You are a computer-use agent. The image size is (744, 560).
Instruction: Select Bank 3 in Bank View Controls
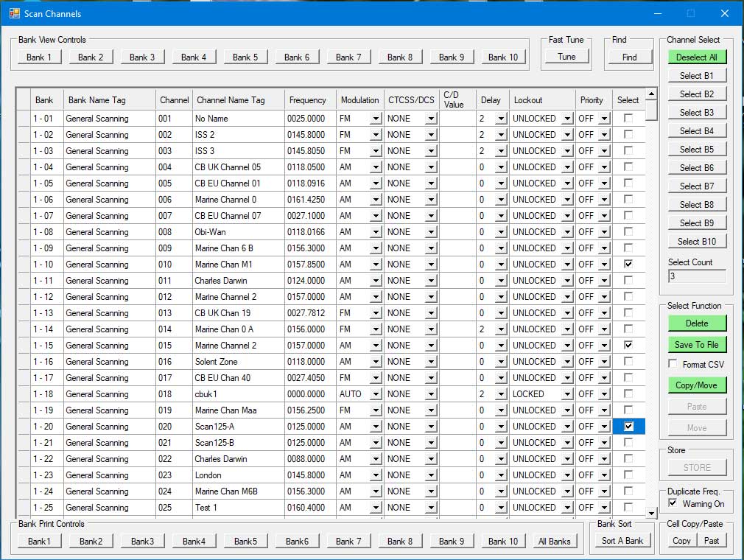tap(142, 57)
